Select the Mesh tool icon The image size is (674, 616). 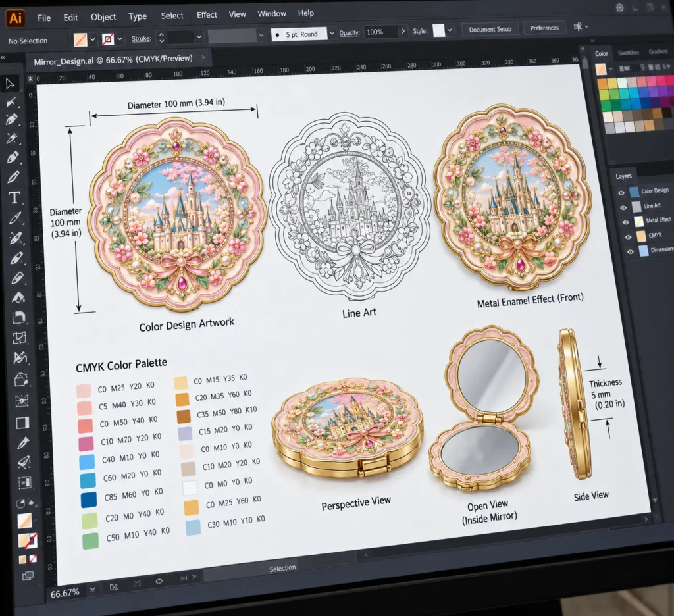pos(22,401)
